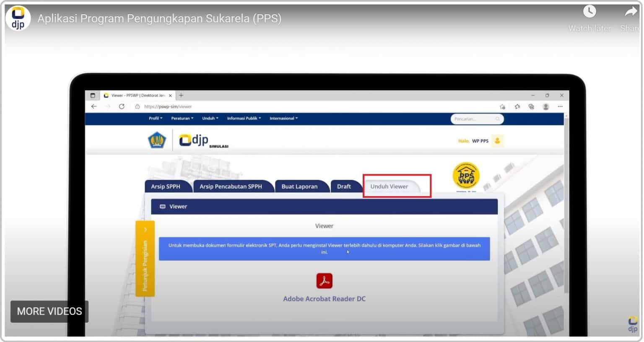Switch to the Arsip SPPH tab
This screenshot has height=342, width=644.
click(166, 187)
